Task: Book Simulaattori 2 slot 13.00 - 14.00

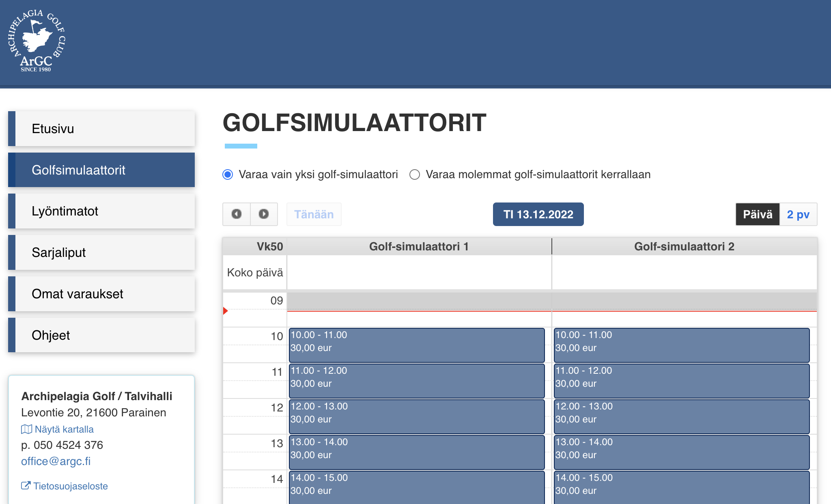Action: coord(682,452)
